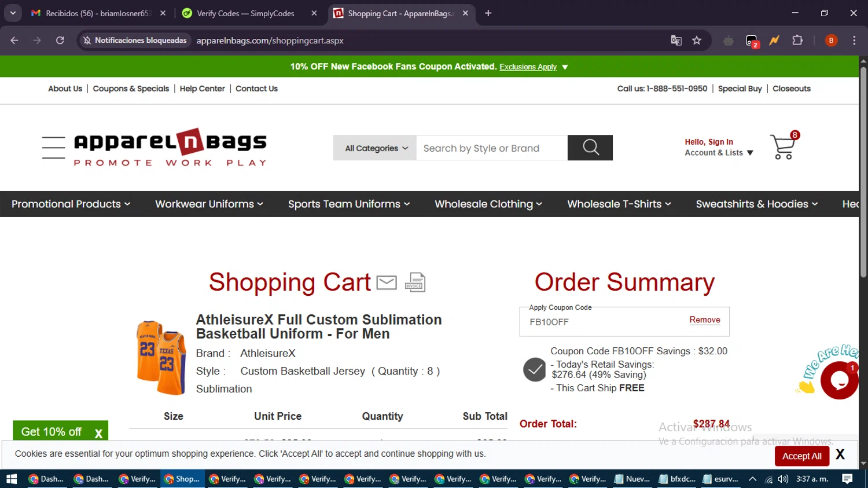Expand Account & Lists dropdown
The image size is (868, 488).
pos(719,153)
